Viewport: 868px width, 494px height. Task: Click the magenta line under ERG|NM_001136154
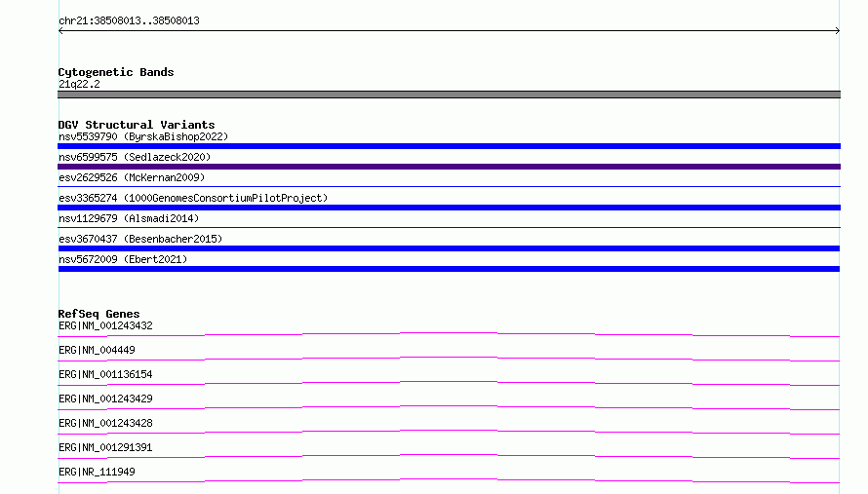(x=449, y=383)
